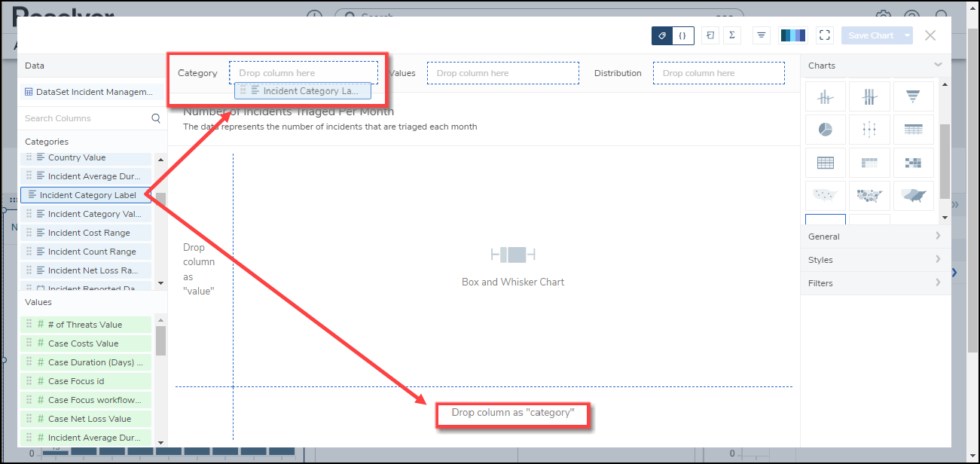
Task: Select Incident Category Val... column
Action: 86,214
